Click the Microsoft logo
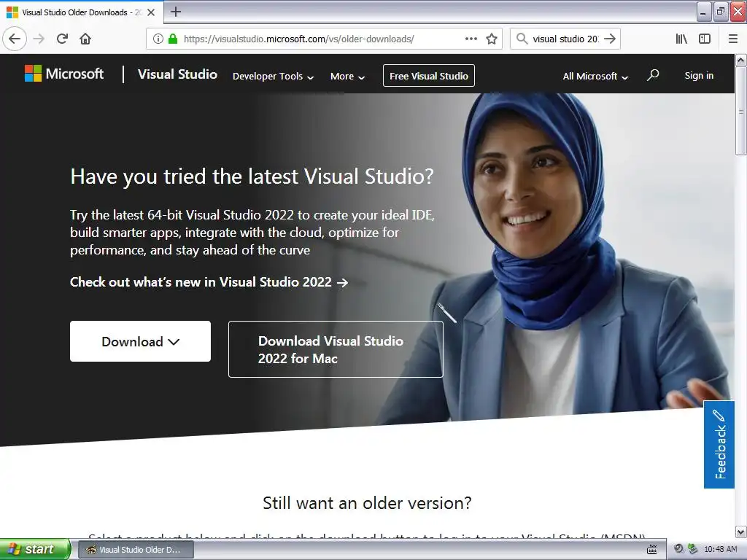 [64, 74]
